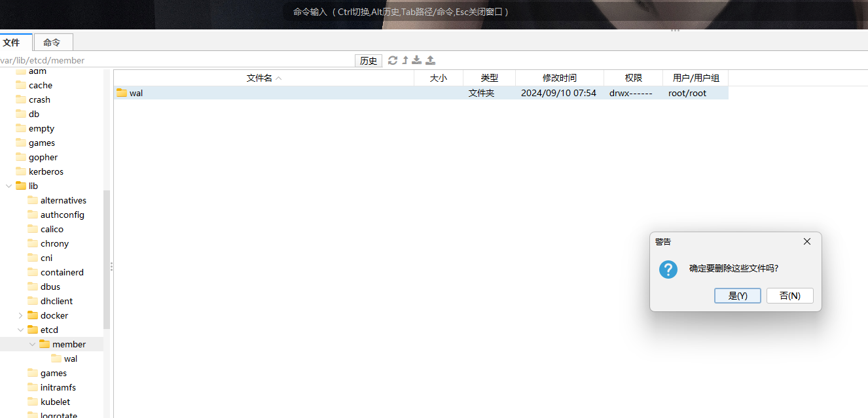This screenshot has width=868, height=418.
Task: Select the games folder above gopher
Action: tap(42, 143)
